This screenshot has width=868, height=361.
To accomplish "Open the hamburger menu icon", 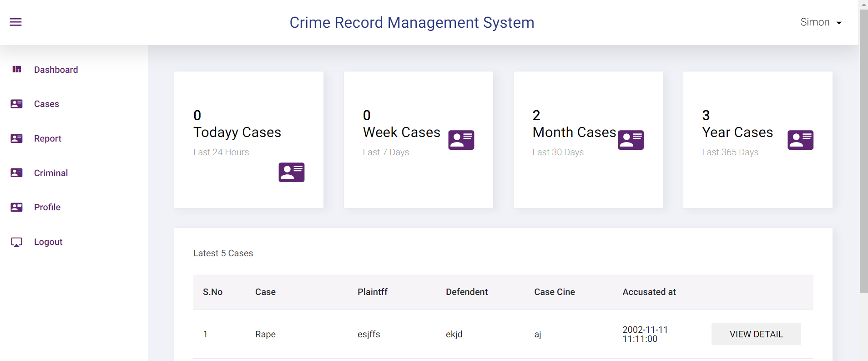I will pyautogui.click(x=16, y=22).
